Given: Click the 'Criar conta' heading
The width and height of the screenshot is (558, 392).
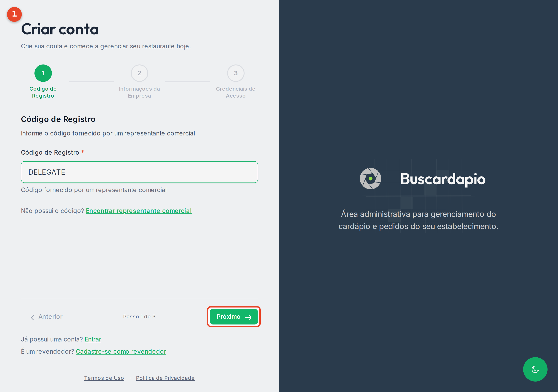Looking at the screenshot, I should pyautogui.click(x=60, y=29).
